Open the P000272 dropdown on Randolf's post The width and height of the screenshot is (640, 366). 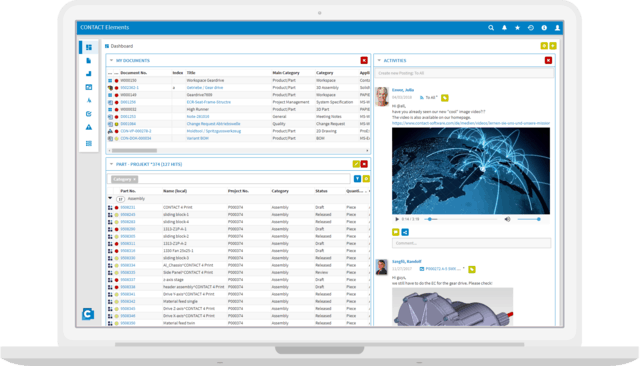(x=444, y=269)
